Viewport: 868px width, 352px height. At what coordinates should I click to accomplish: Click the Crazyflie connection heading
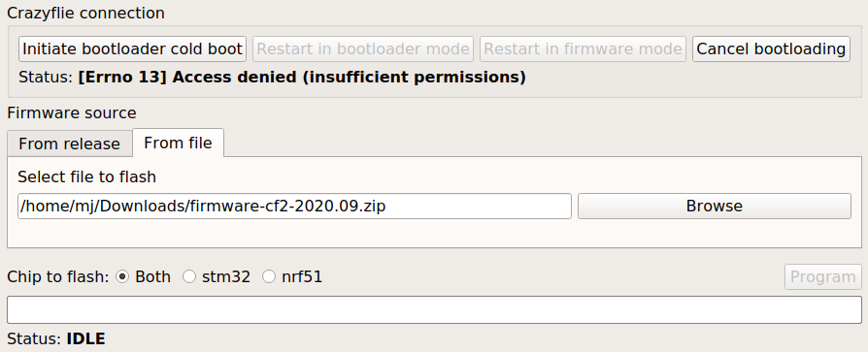click(x=85, y=13)
